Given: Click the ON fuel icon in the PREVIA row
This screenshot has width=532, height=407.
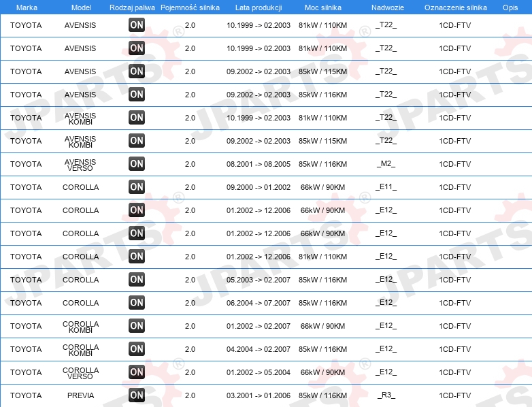Looking at the screenshot, I should [137, 395].
